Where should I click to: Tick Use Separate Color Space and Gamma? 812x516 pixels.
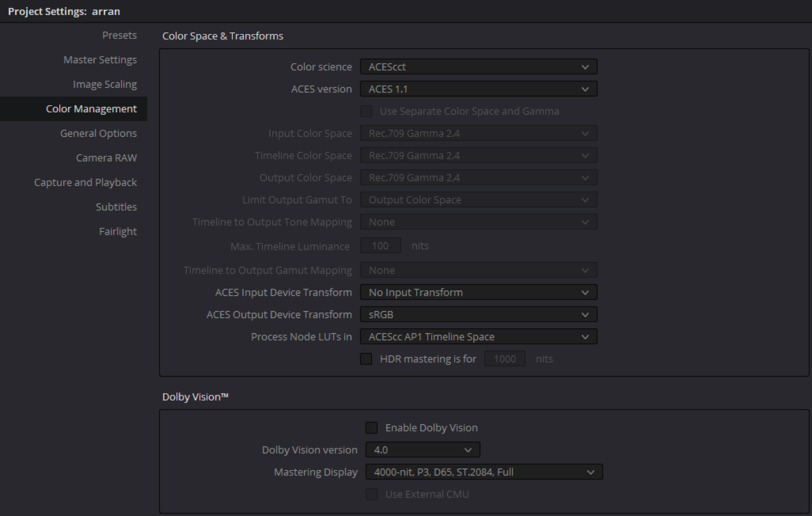pyautogui.click(x=366, y=111)
